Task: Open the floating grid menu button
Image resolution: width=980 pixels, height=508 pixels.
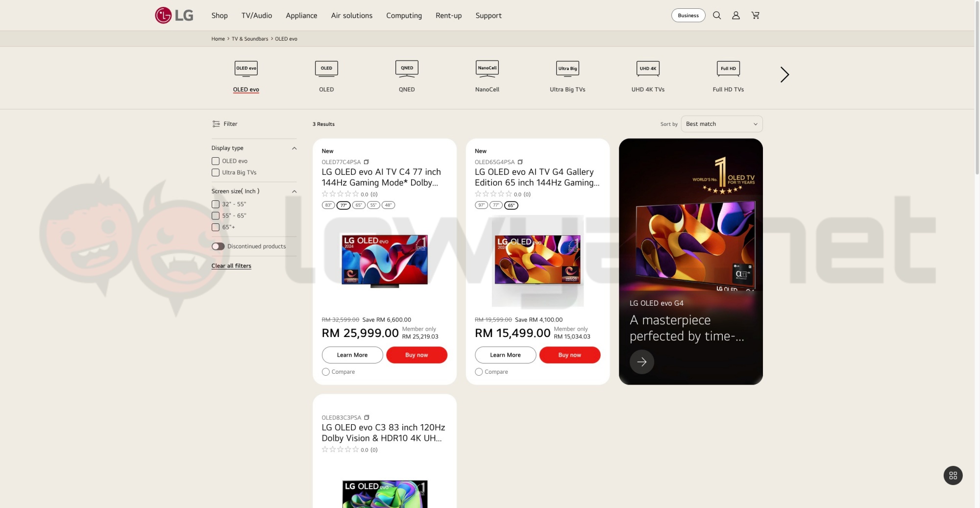Action: point(953,475)
